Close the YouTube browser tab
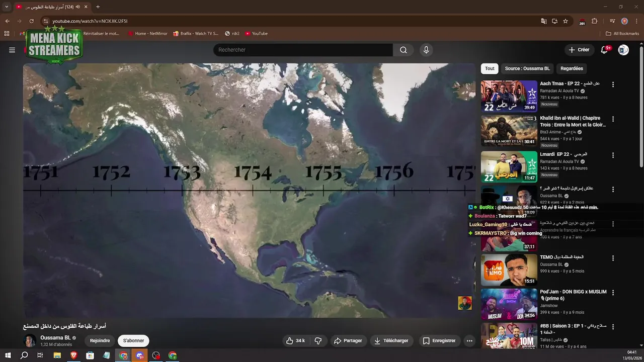Screen dimensions: 644x362 coord(86,7)
